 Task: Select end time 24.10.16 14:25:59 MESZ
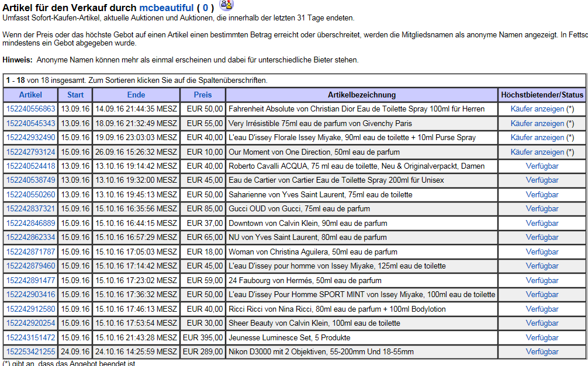tap(136, 352)
